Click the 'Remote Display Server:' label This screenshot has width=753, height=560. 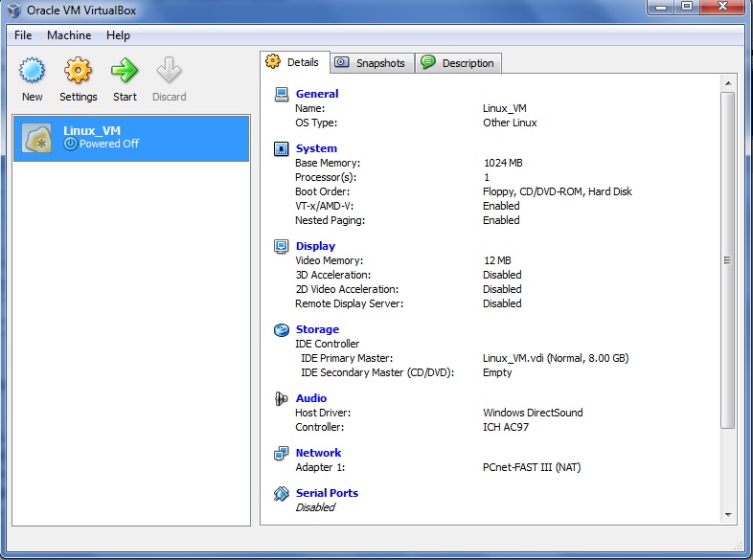coord(349,303)
